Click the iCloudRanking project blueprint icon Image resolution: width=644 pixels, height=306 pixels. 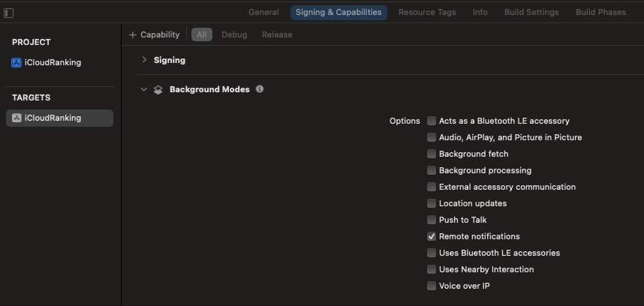[x=17, y=62]
